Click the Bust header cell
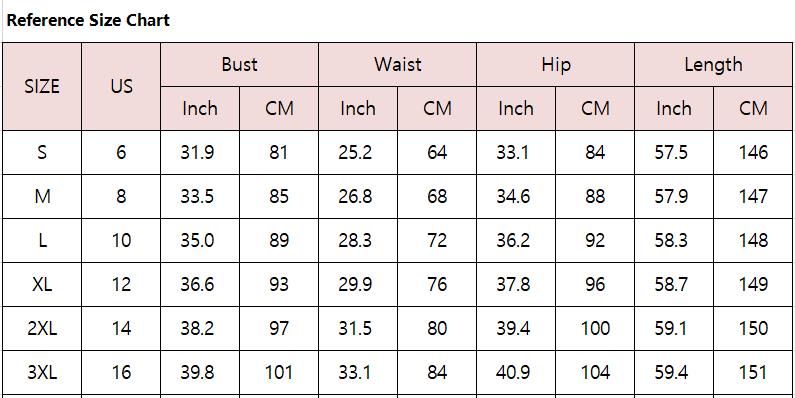The height and width of the screenshot is (398, 795). click(x=239, y=64)
